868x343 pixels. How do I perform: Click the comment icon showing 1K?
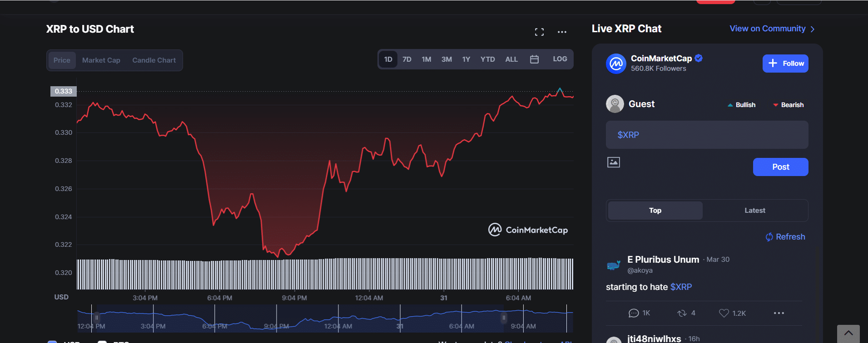click(634, 313)
